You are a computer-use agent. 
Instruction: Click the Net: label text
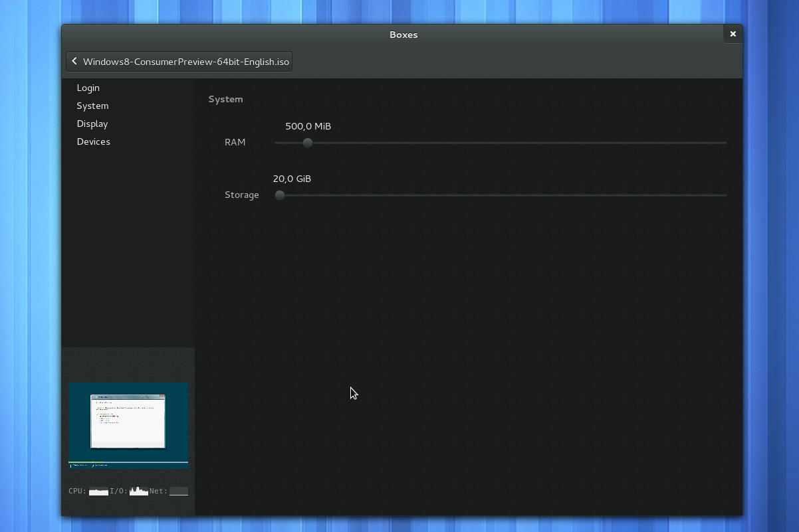coord(158,491)
